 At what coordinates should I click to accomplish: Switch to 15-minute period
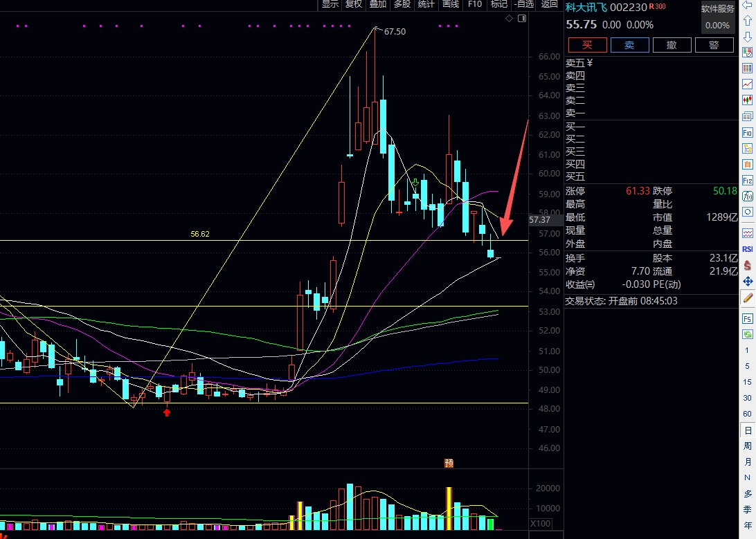point(747,382)
